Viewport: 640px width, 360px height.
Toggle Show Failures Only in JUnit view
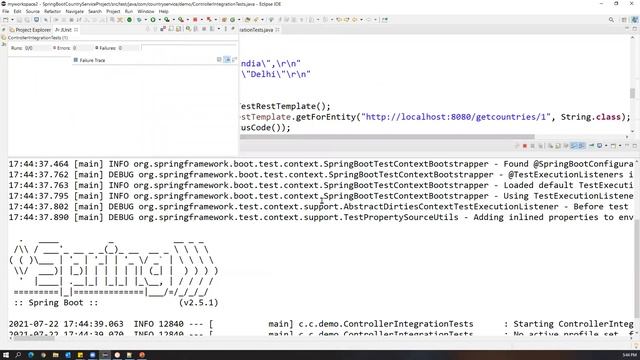163,29
